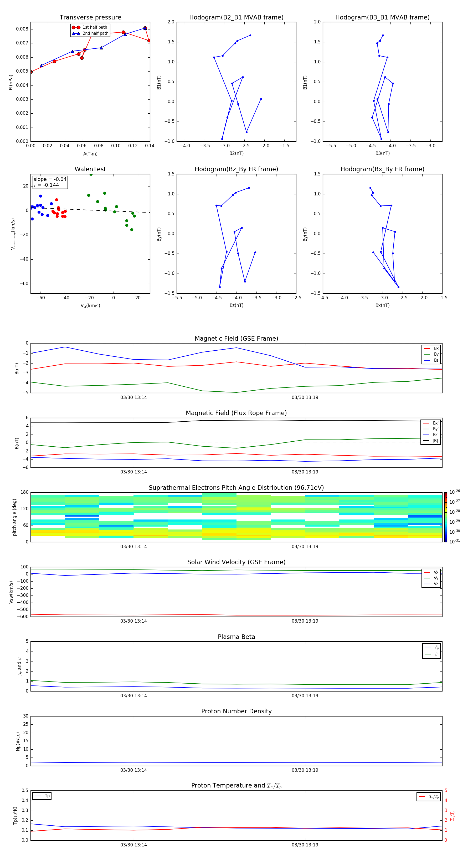Select the Tp legend entry
Viewport: 473px width, 868px height.
pos(42,796)
